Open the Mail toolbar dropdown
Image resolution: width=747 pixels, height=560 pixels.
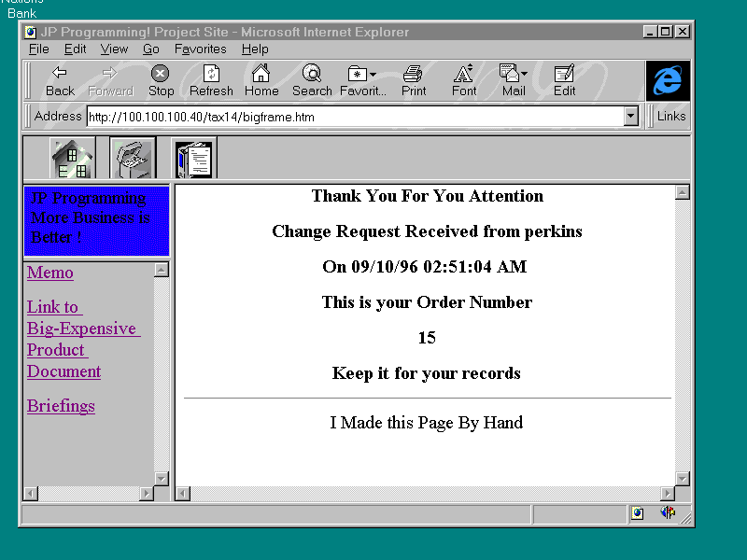[x=514, y=80]
